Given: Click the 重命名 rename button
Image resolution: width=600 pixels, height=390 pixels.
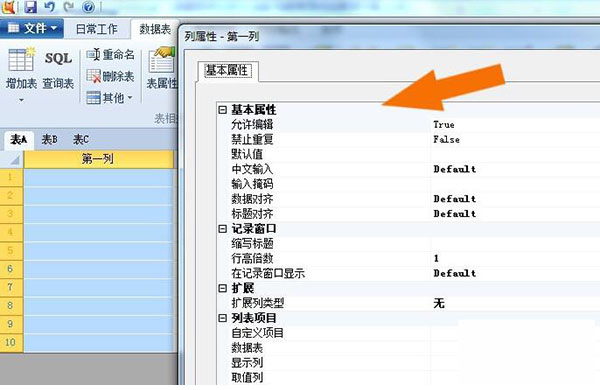Looking at the screenshot, I should [111, 55].
